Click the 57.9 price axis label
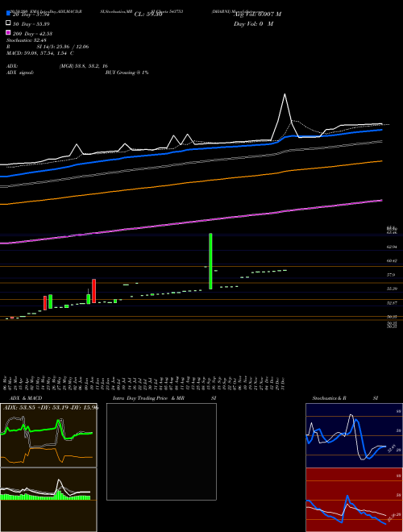Image resolution: width=403 pixels, height=532 pixels. [391, 275]
